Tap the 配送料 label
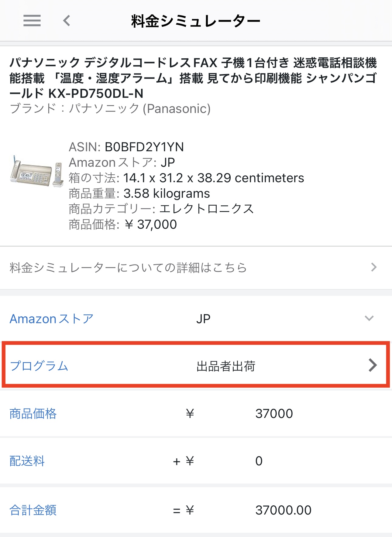Viewport: 392px width, 537px height. [27, 461]
